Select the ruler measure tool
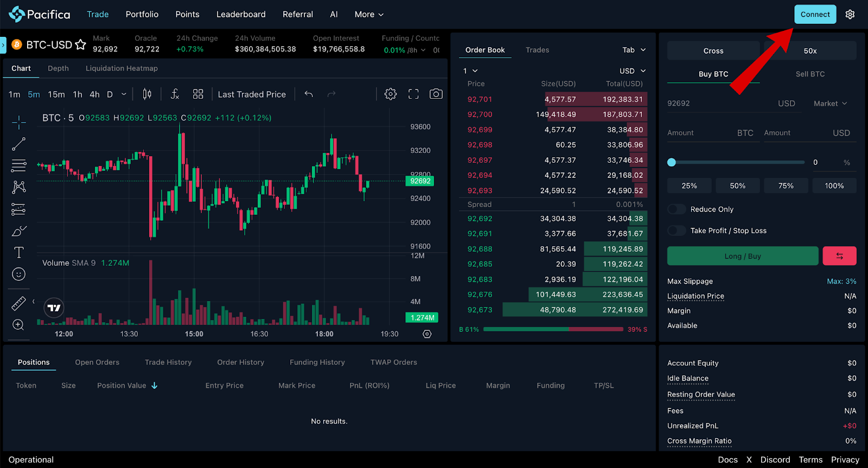Screen dimensions: 868x468 click(x=19, y=303)
